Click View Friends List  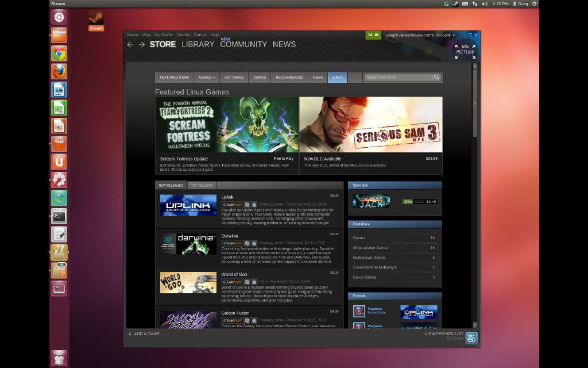(444, 334)
